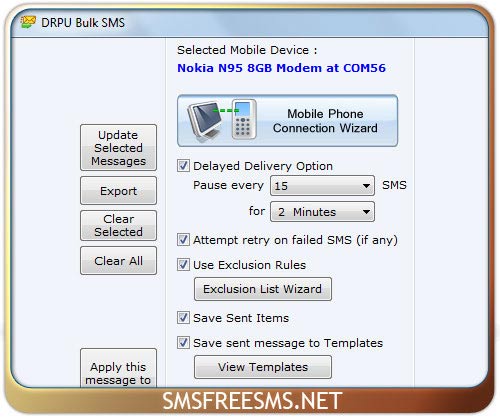Click the mobile phone icon in connection wizard
This screenshot has width=500, height=420.
(x=244, y=119)
